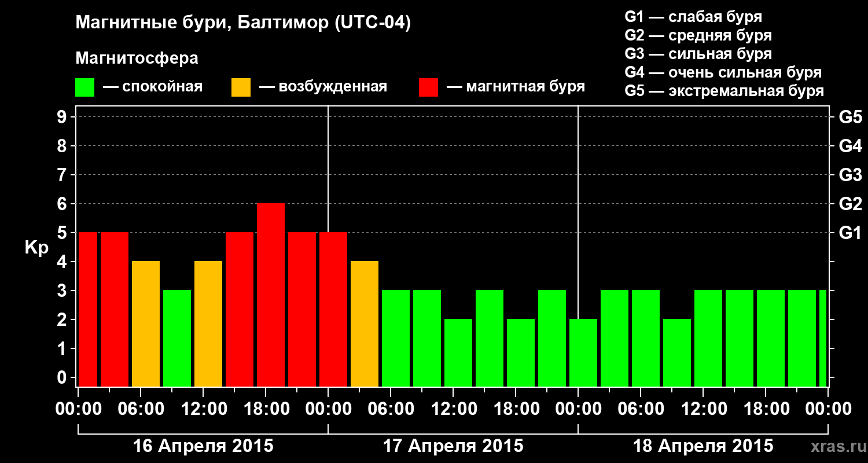Click the 'G5 — экстремальная буря' legend line
The image size is (868, 463).
724,91
